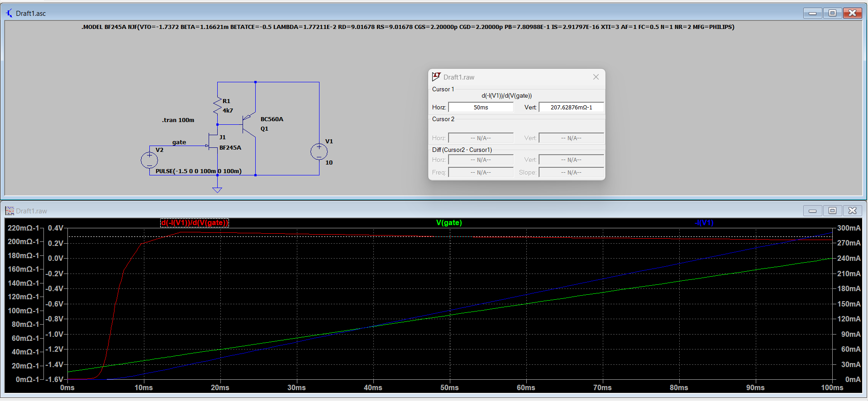Viewport: 868px width, 401px height.
Task: Maximize the Draft1.raw plot window
Action: (832, 211)
